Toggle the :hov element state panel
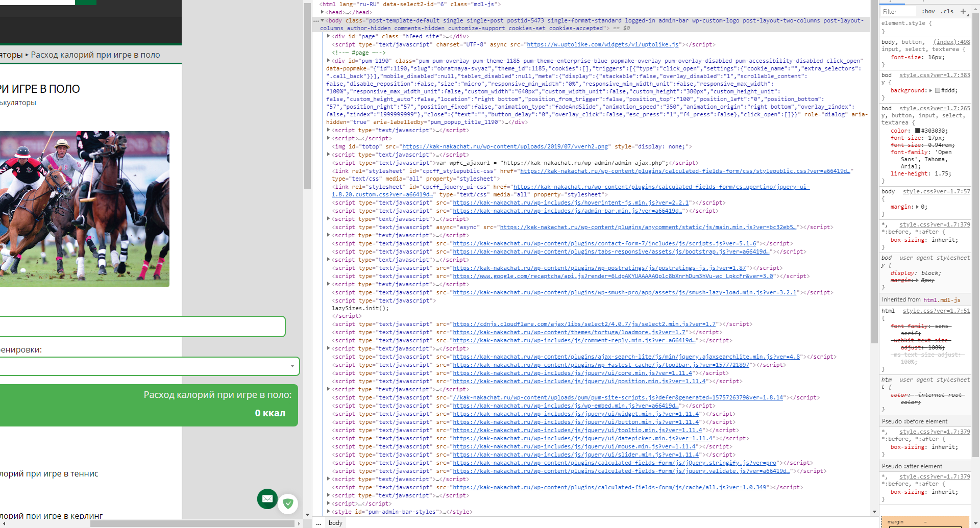980x528 pixels. point(928,11)
